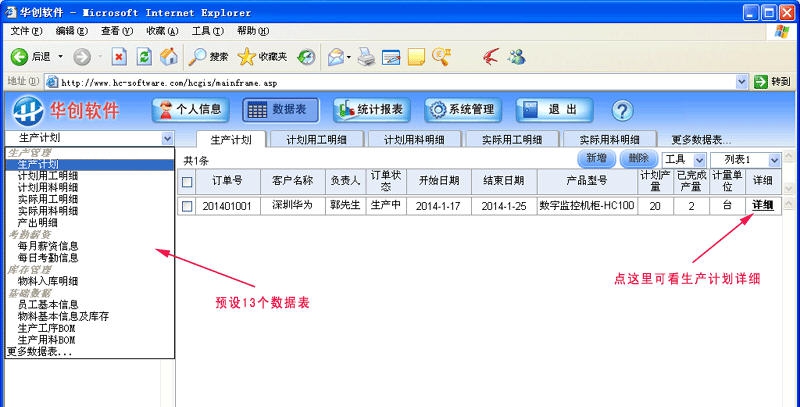The image size is (800, 407).
Task: Select 产出明细 in the dropdown list
Action: pos(89,223)
